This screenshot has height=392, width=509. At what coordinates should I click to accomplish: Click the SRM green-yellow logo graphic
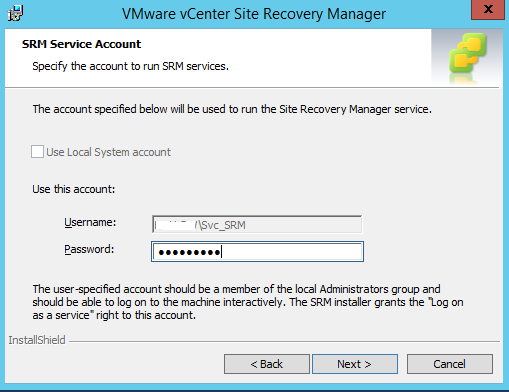tap(468, 54)
